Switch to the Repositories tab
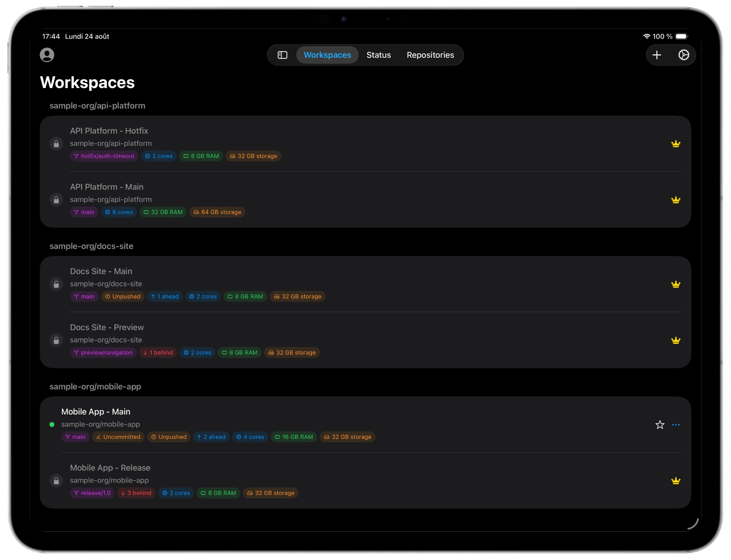The image size is (731, 560). tap(430, 55)
